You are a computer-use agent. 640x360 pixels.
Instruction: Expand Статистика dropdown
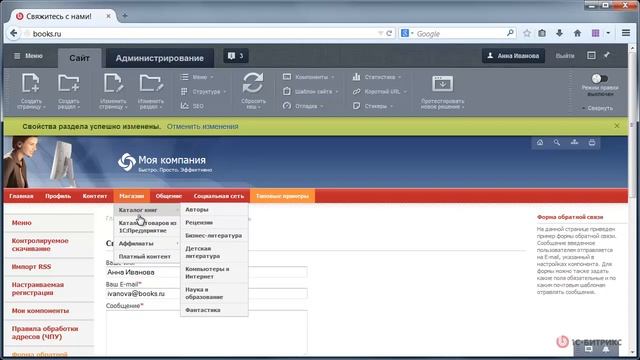[x=377, y=77]
